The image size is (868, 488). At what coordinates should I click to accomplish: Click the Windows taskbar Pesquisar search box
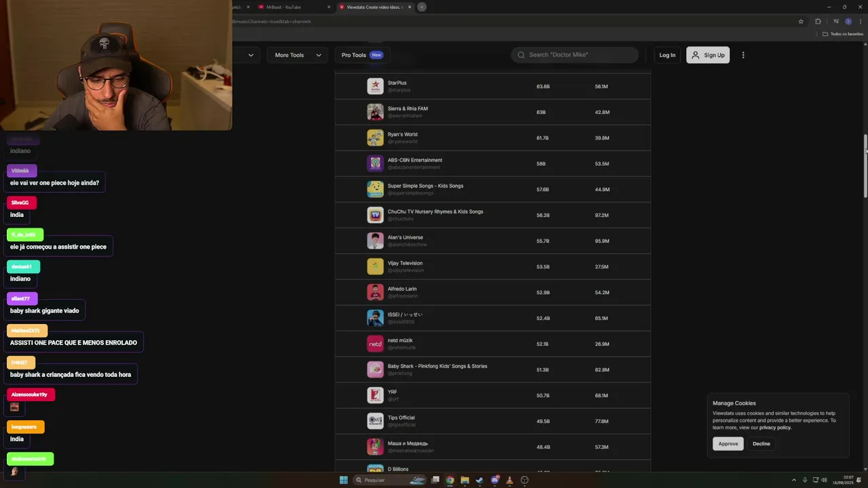point(389,480)
